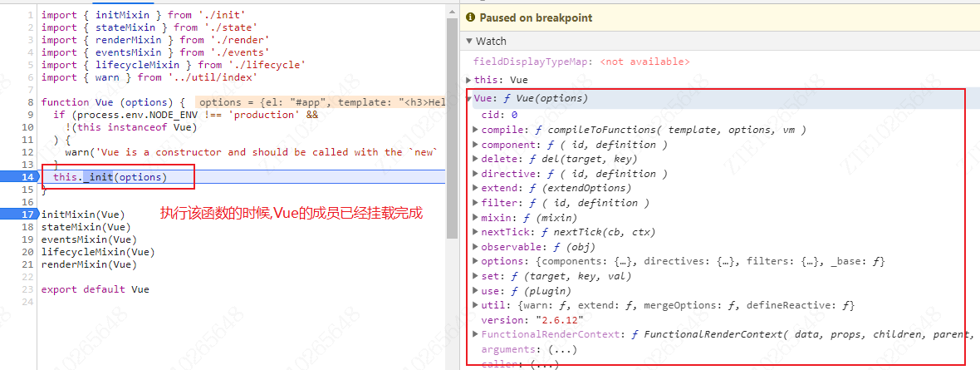Invoke the 'arguments: (...)' getter value
This screenshot has height=370, width=980.
(561, 349)
